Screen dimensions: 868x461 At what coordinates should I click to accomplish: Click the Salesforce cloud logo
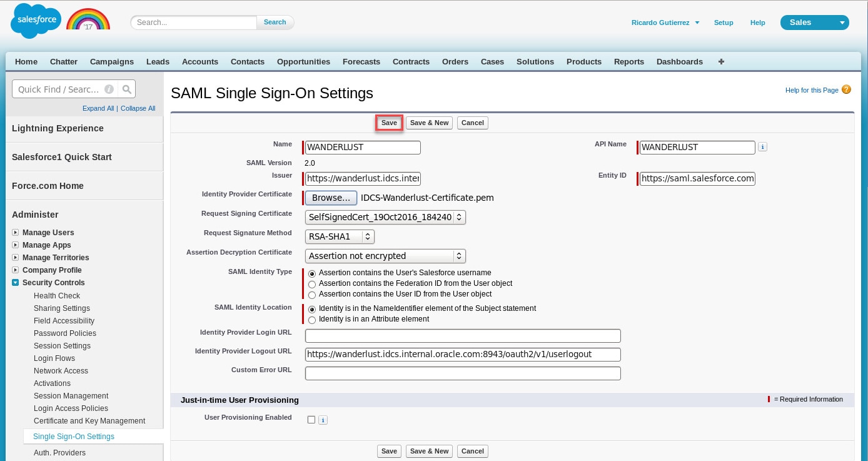[36, 21]
